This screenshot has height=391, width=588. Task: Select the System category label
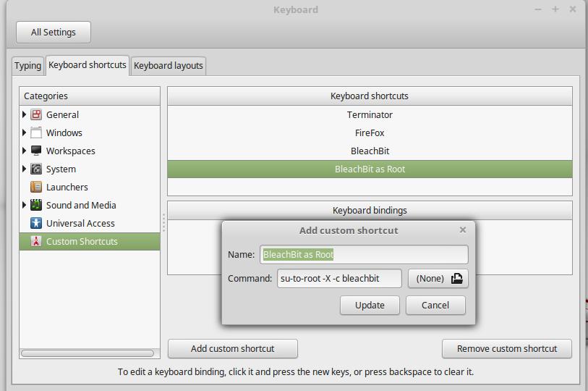61,169
